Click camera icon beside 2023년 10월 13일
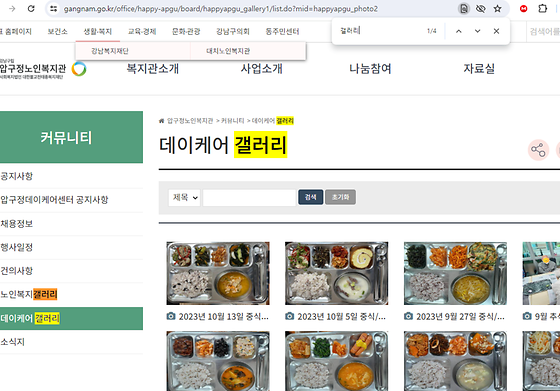 tap(171, 316)
